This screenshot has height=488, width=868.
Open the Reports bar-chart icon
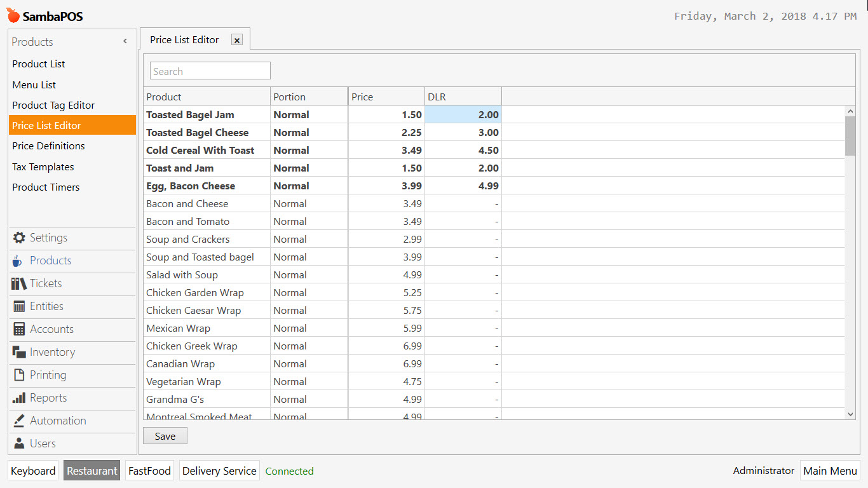(20, 398)
